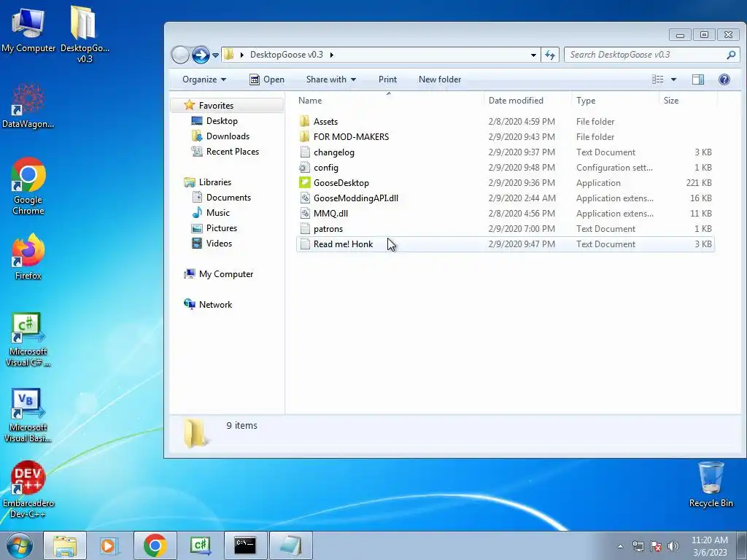This screenshot has height=560, width=747.
Task: Click the Print toolbar button
Action: click(387, 79)
